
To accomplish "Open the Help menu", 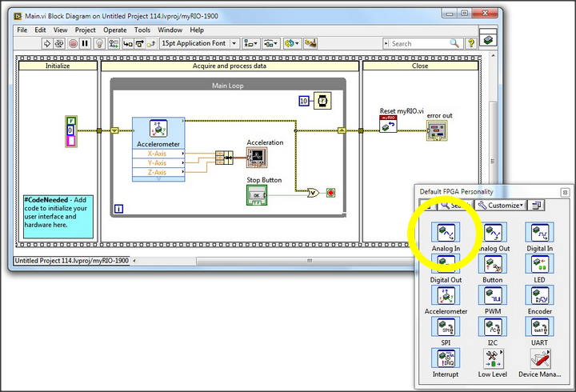I will pyautogui.click(x=197, y=30).
